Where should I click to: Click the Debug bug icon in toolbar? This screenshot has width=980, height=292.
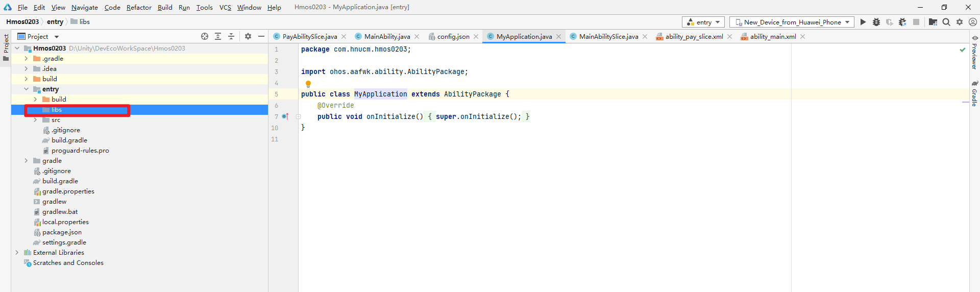(x=876, y=22)
